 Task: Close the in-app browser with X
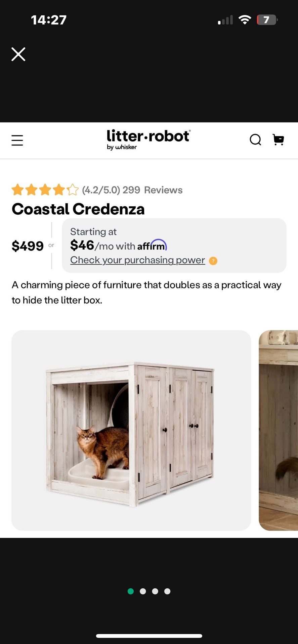(18, 54)
